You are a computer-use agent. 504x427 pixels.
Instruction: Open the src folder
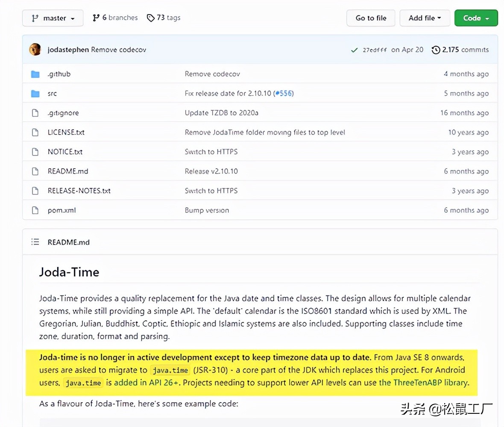point(52,94)
